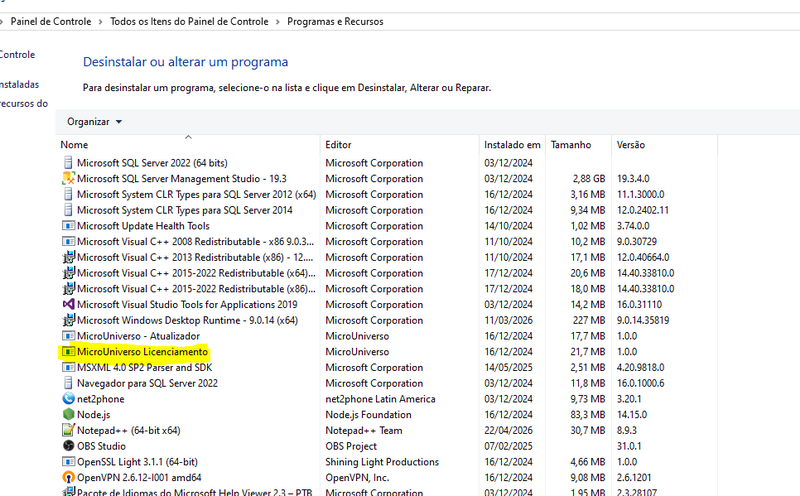Select Microsoft Windows Desktop Runtime - 9.0.14 (x64)
The width and height of the screenshot is (800, 496).
(x=187, y=320)
